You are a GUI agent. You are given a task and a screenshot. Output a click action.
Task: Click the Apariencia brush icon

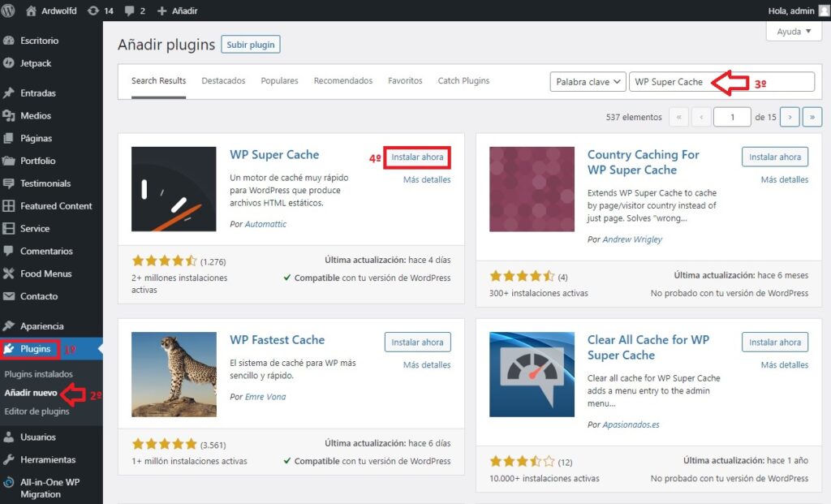click(x=8, y=326)
